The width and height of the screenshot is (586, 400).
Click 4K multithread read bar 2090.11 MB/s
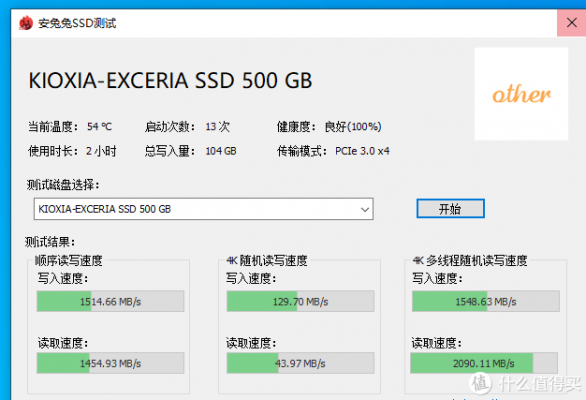click(x=484, y=363)
